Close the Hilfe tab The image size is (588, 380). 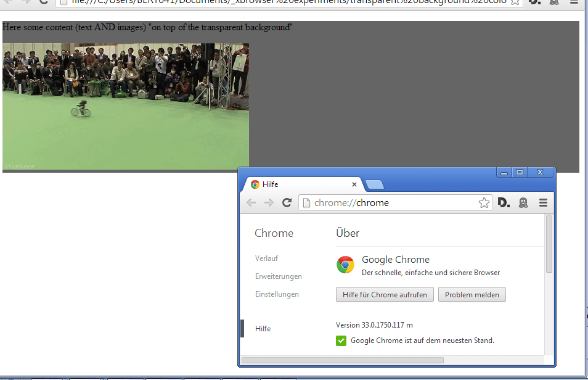(x=354, y=184)
